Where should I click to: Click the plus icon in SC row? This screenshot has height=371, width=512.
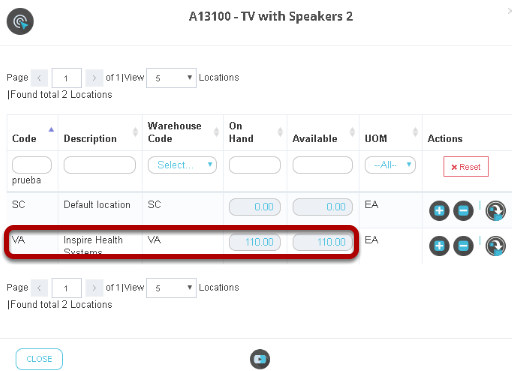point(439,211)
